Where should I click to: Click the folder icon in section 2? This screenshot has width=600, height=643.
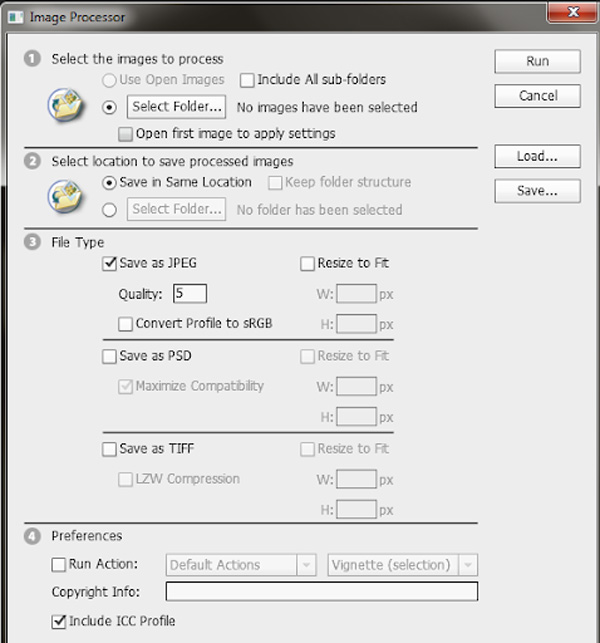(x=66, y=197)
